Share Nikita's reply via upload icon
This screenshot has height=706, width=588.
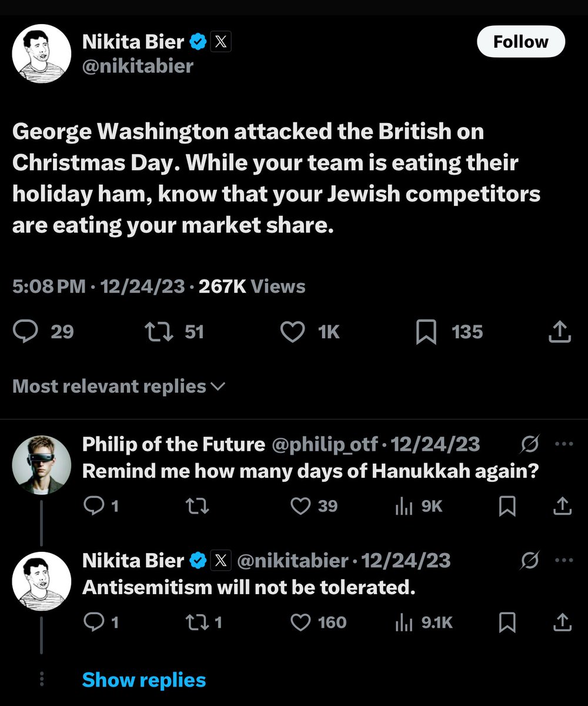(x=562, y=622)
